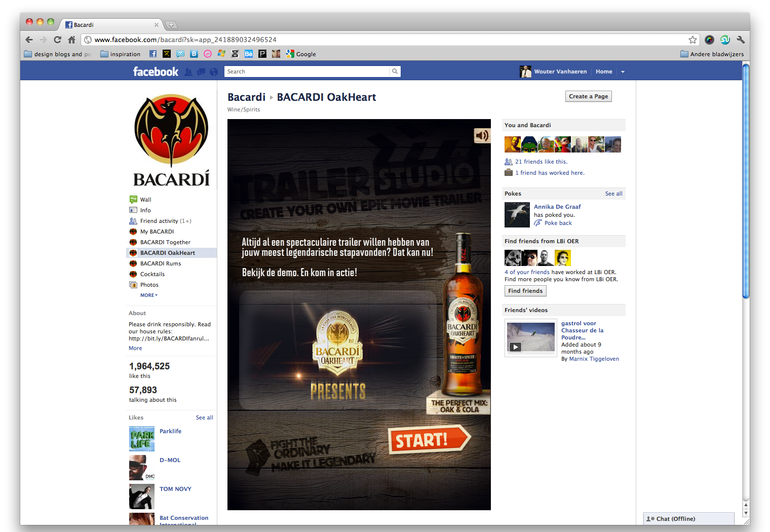Viewport: 770px width, 532px height.
Task: Click the page vertical scrollbar thumb
Action: (x=746, y=181)
